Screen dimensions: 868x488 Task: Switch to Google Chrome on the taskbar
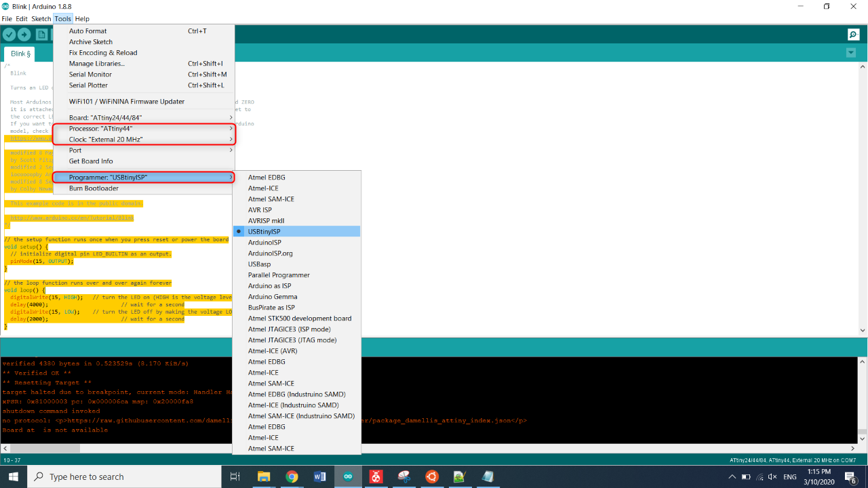tap(292, 476)
